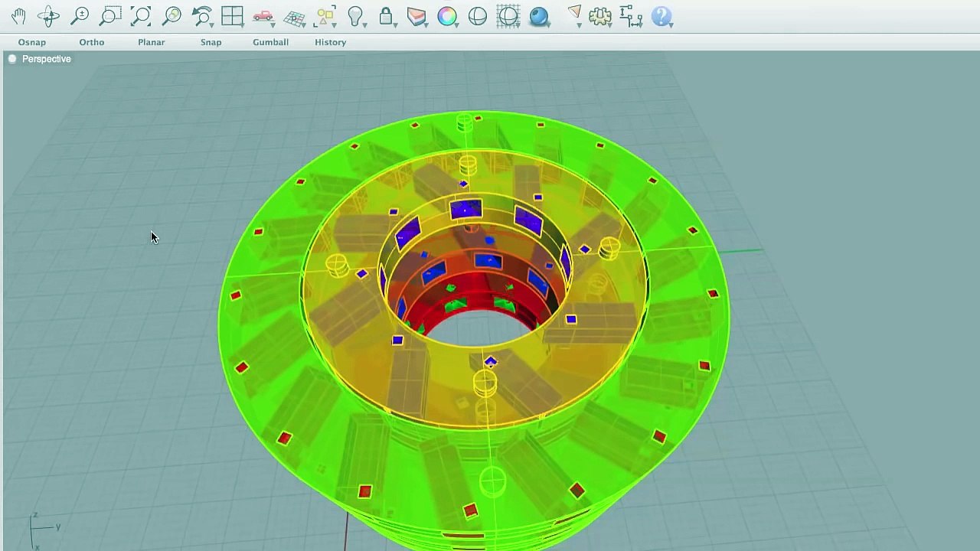
Task: Click the Zoom Extents tool
Action: [x=141, y=16]
